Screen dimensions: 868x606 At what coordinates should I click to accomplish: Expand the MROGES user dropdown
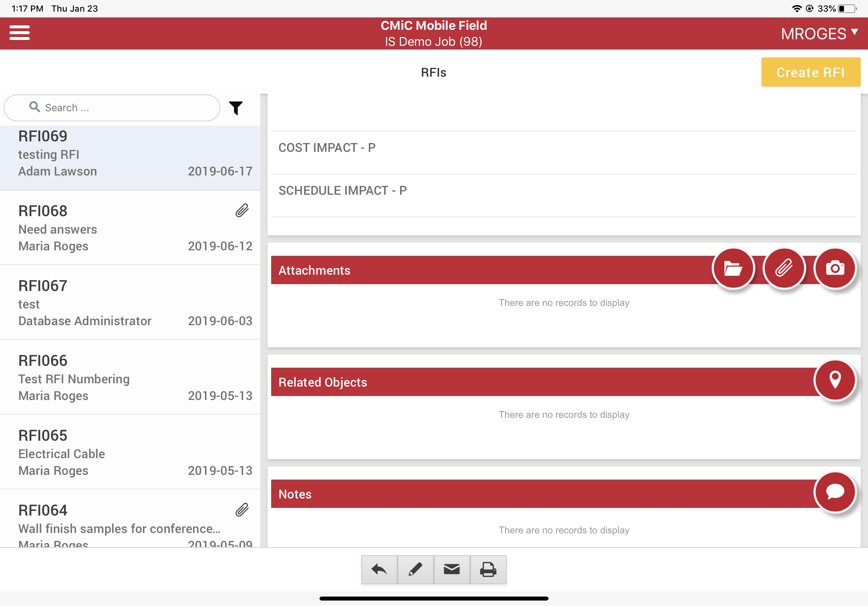coord(819,34)
